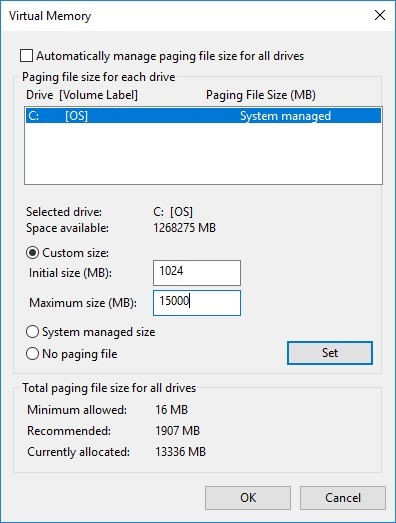This screenshot has width=396, height=523.
Task: Focus the Initial size field showing 1024
Action: pyautogui.click(x=197, y=273)
